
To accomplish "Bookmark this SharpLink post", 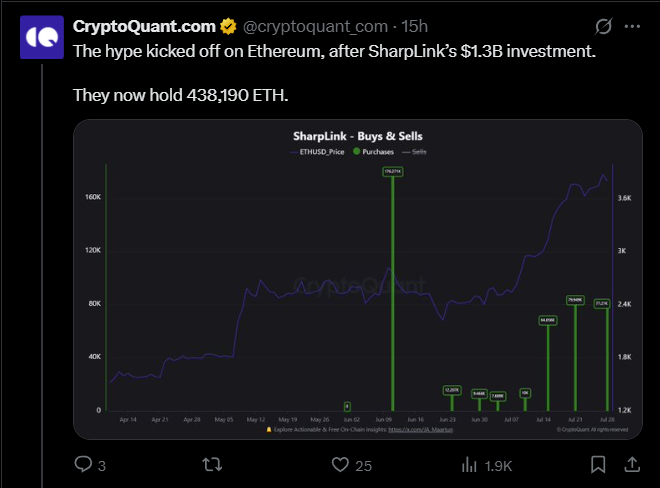I will (x=598, y=465).
